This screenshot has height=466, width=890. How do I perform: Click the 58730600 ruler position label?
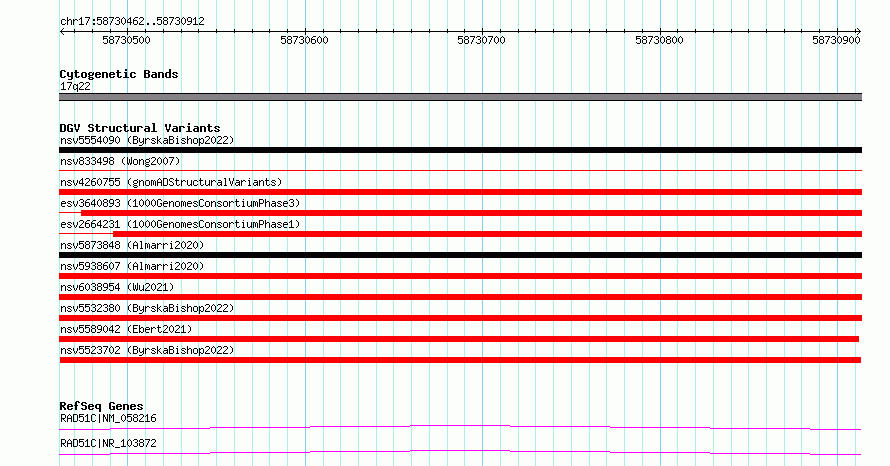point(304,40)
